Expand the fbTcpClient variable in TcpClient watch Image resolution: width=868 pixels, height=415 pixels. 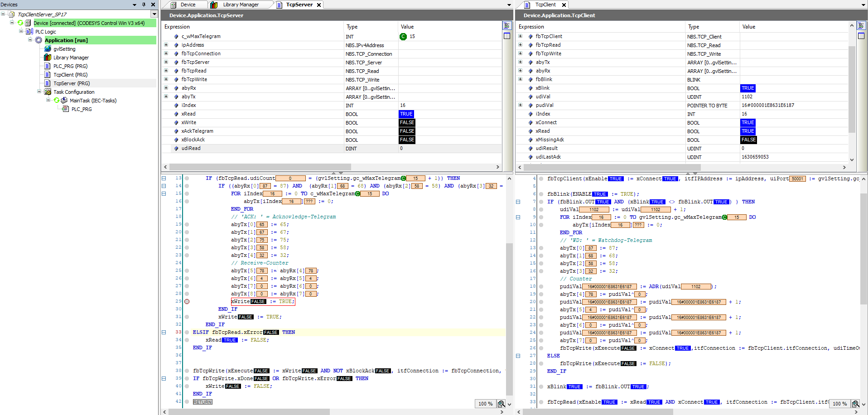[520, 36]
